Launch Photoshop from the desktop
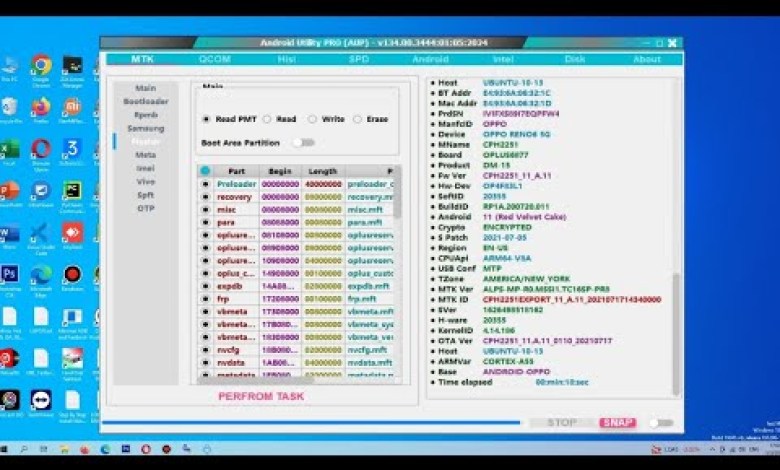The width and height of the screenshot is (780, 470). click(x=10, y=274)
